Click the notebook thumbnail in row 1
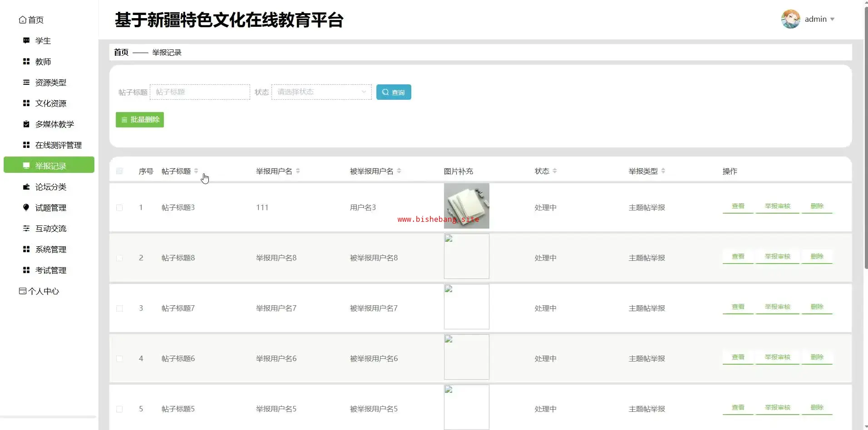 467,206
